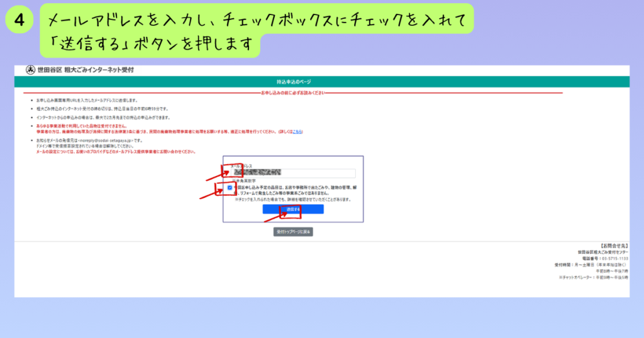Click the チャットオペレーター hours line
The image size is (644, 338).
click(594, 278)
